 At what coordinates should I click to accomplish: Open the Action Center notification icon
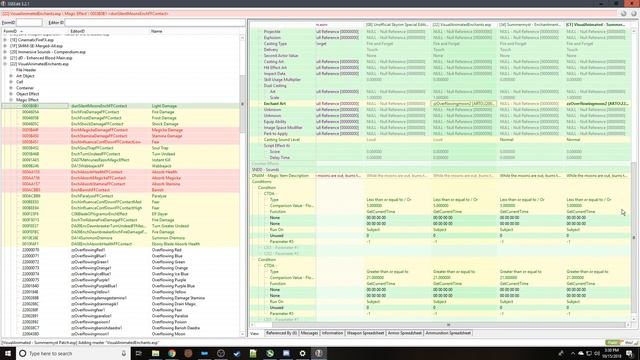tap(630, 353)
